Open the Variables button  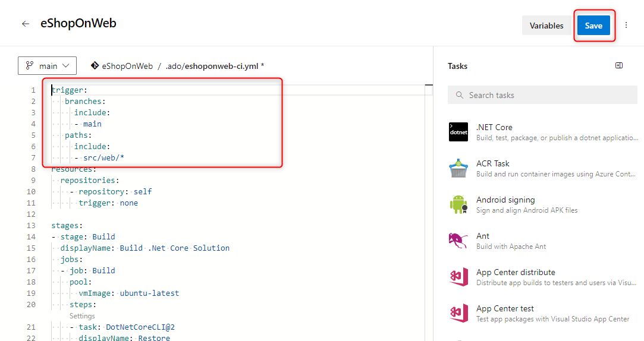click(x=546, y=26)
